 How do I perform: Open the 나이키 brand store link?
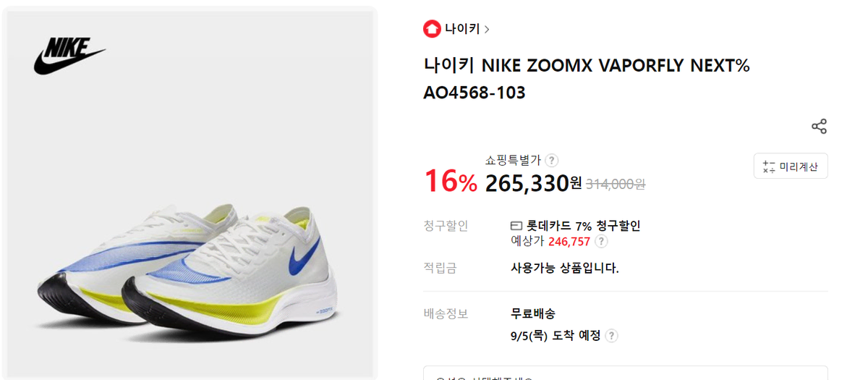click(x=462, y=29)
